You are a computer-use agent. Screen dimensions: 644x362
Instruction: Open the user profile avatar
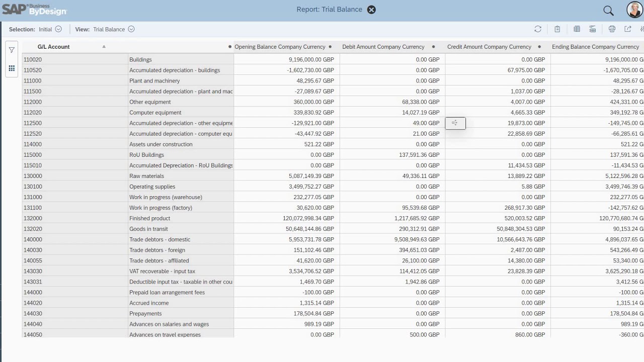coord(635,10)
